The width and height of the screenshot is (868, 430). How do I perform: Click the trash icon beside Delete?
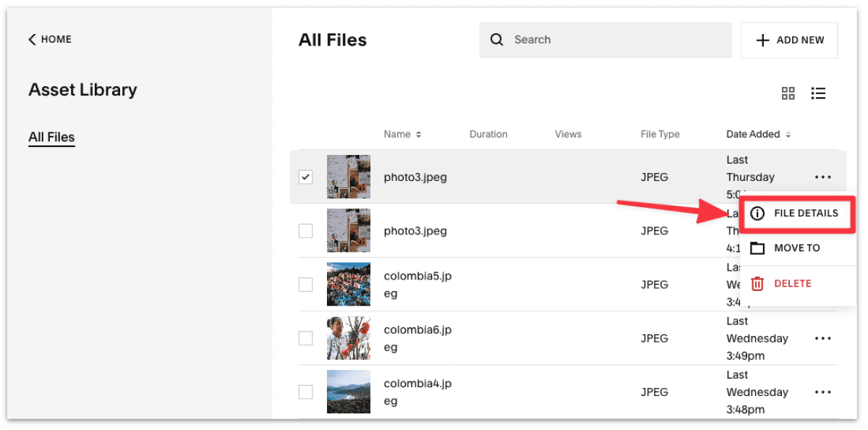click(757, 283)
